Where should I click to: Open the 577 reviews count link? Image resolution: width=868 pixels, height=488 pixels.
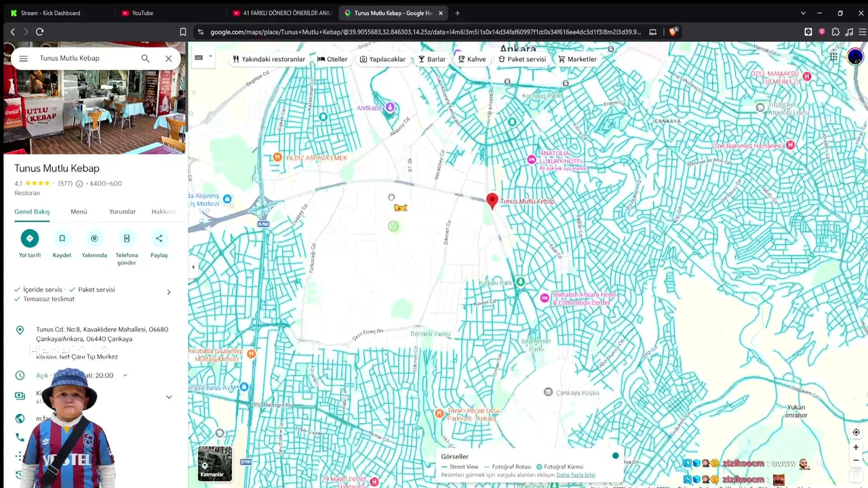[x=65, y=184]
